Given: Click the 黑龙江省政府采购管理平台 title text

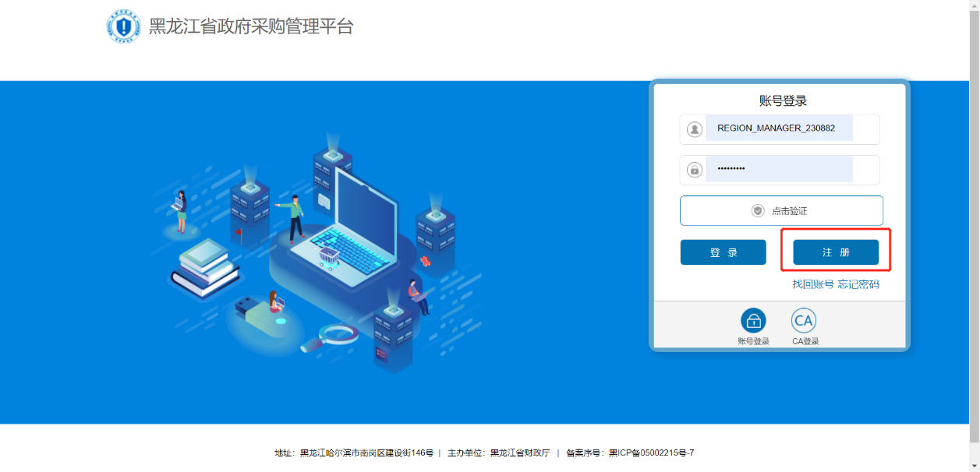Looking at the screenshot, I should 251,26.
